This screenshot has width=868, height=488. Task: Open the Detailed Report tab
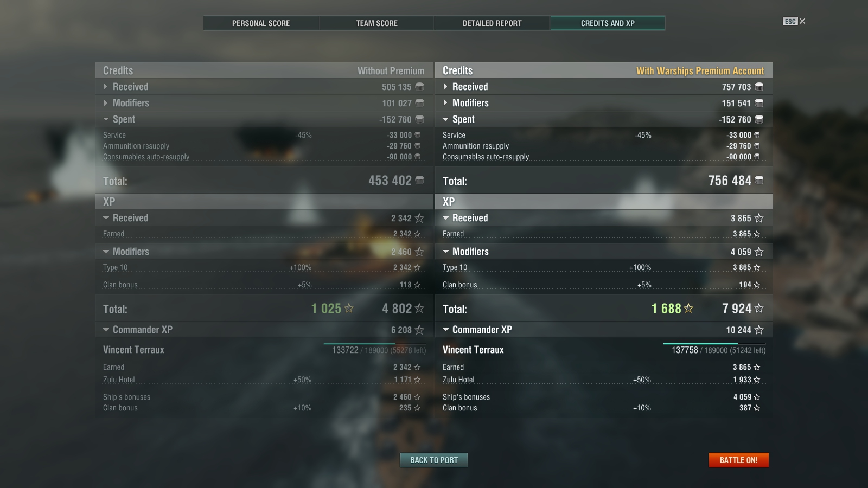coord(492,23)
